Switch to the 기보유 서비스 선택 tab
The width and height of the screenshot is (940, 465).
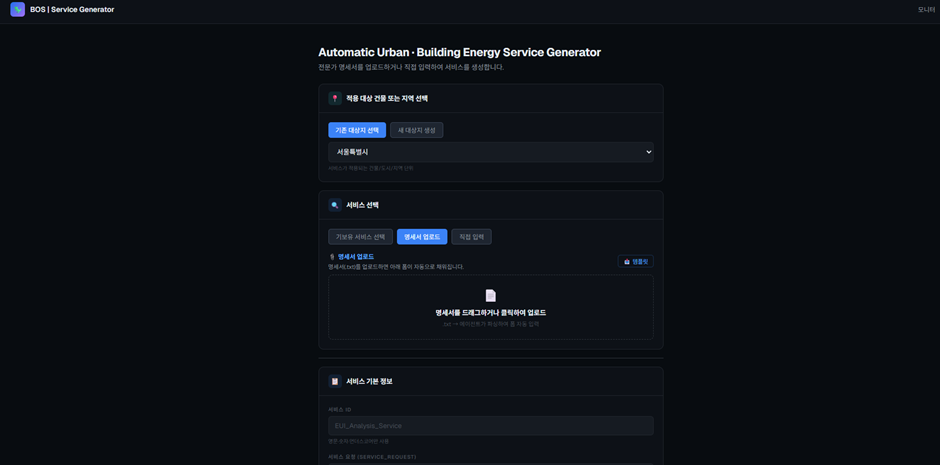click(x=360, y=237)
